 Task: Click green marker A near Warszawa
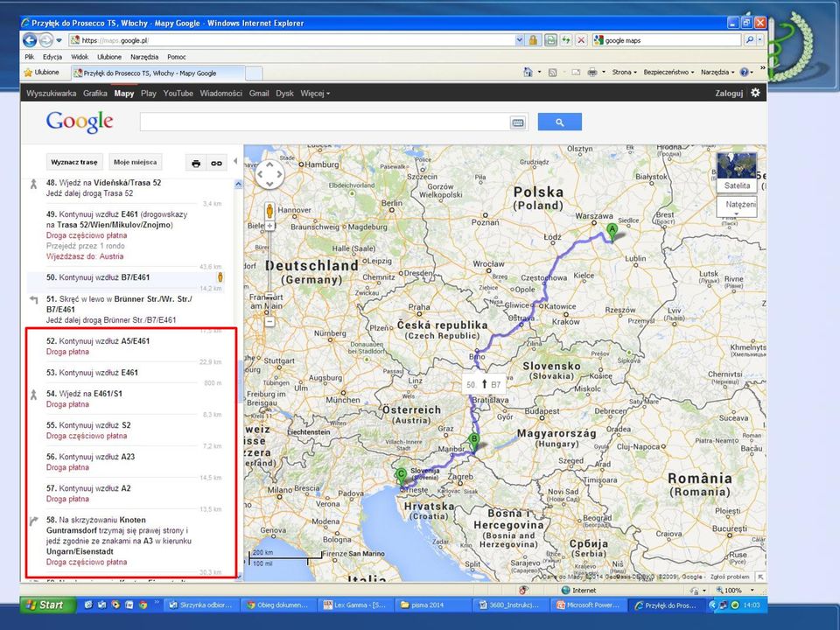[612, 232]
